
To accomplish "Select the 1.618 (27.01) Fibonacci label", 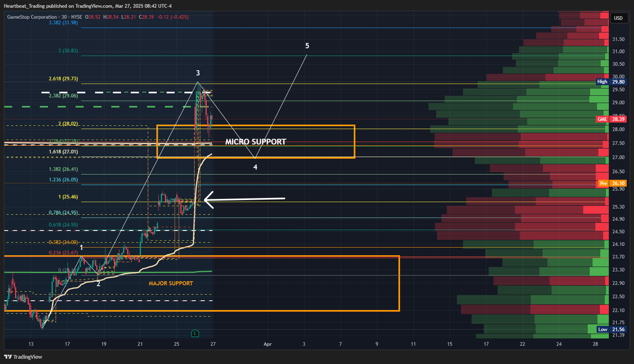I will click(63, 152).
